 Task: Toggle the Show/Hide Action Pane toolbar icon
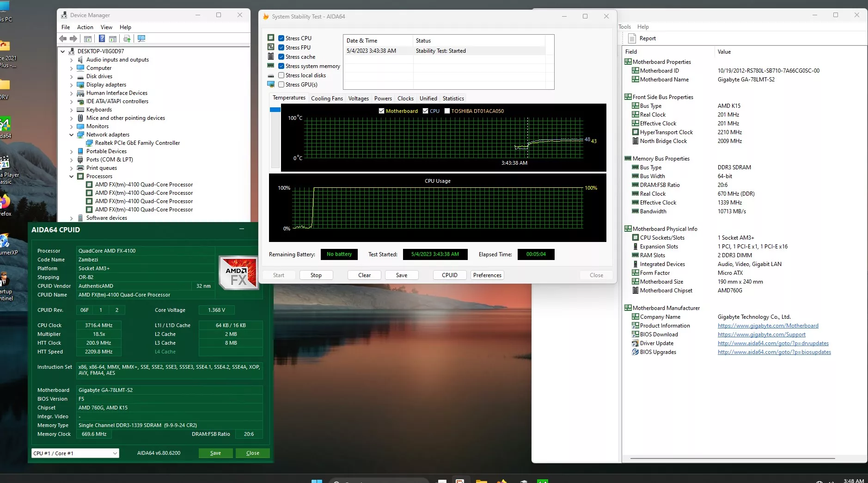112,39
